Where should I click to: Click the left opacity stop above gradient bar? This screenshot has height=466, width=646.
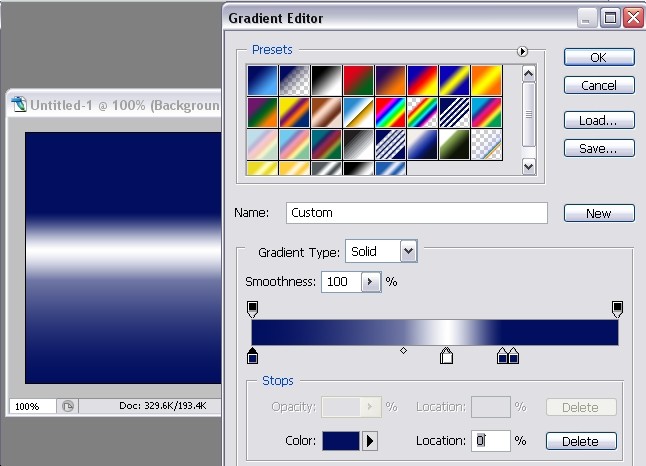252,307
